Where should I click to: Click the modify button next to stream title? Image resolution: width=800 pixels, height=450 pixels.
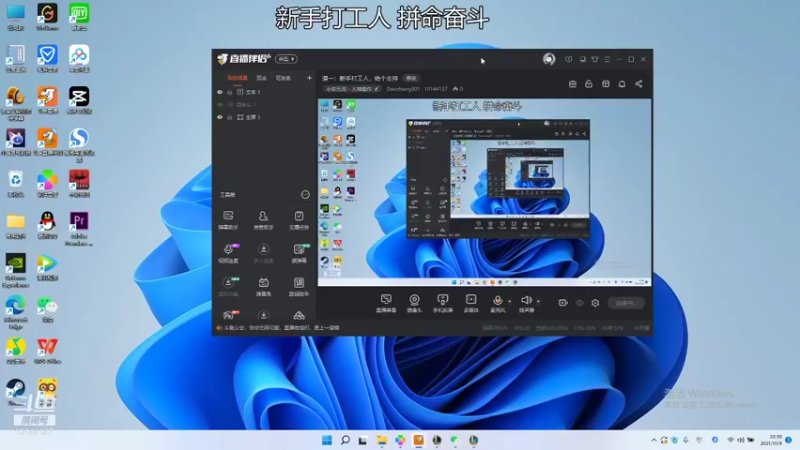411,78
